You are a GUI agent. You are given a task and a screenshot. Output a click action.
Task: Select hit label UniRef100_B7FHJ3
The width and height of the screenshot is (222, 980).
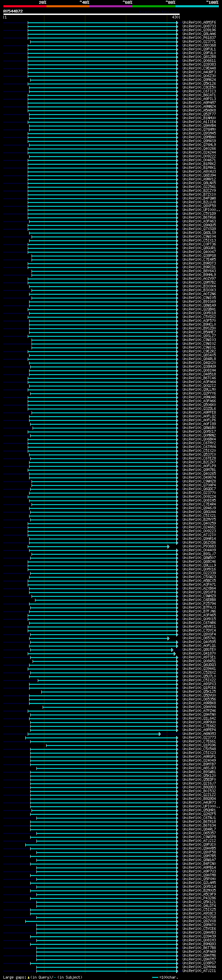coord(199,608)
